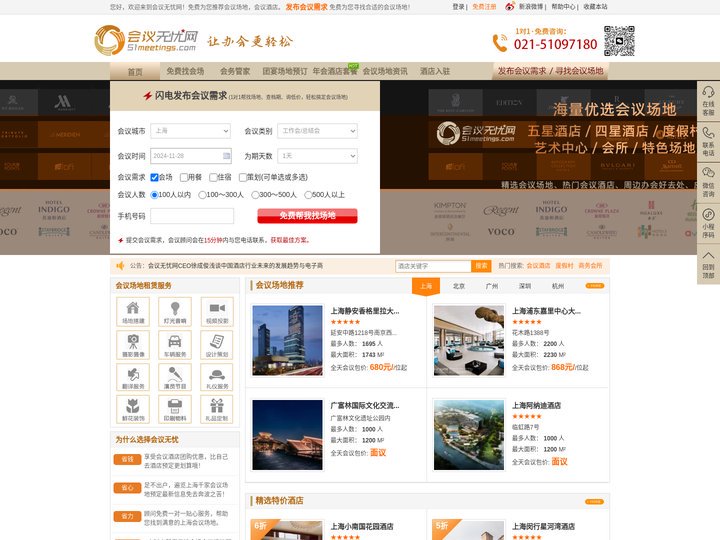Image resolution: width=720 pixels, height=540 pixels.
Task: Open the 场地搭建 house icon service
Action: coord(133,311)
